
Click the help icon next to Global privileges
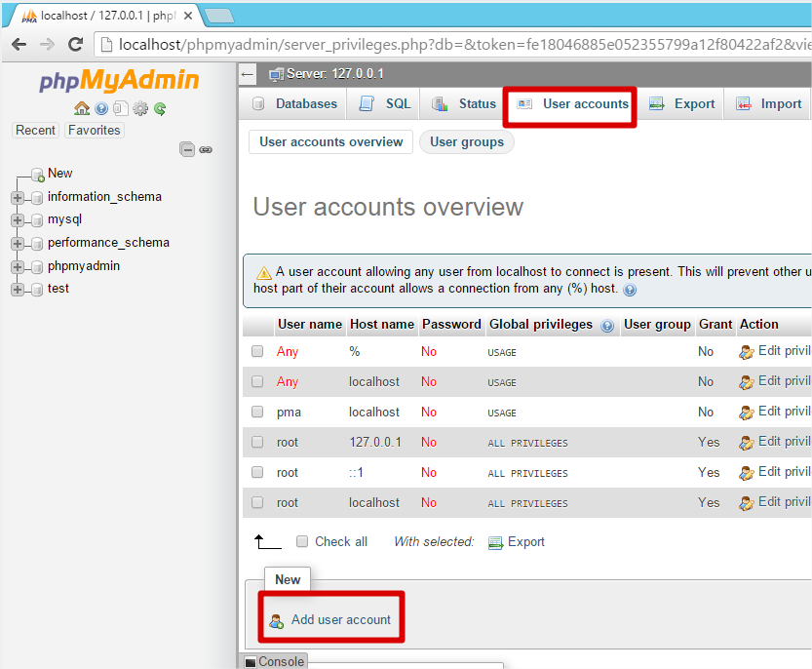(x=607, y=326)
